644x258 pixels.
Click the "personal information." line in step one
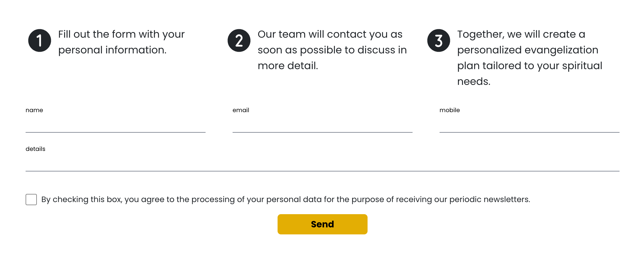(x=112, y=50)
